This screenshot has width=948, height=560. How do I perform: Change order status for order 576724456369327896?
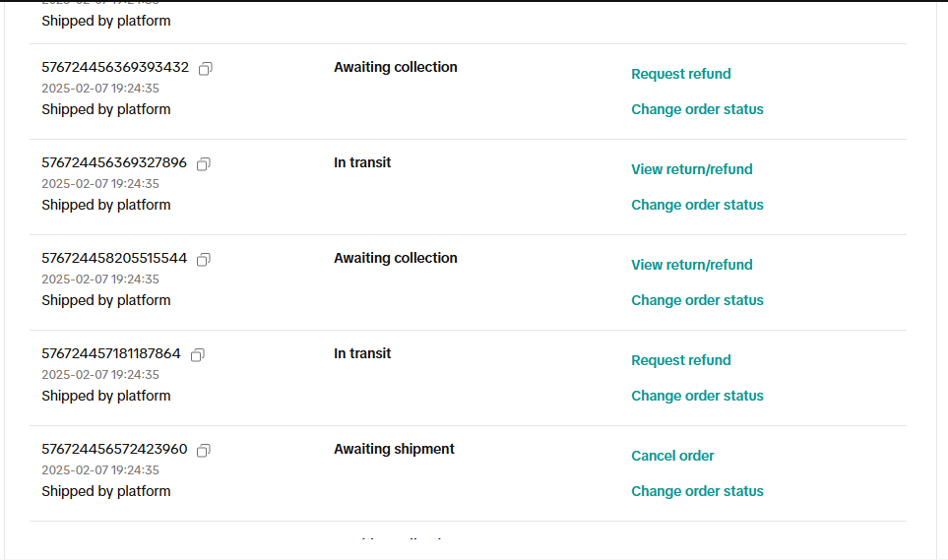[697, 205]
